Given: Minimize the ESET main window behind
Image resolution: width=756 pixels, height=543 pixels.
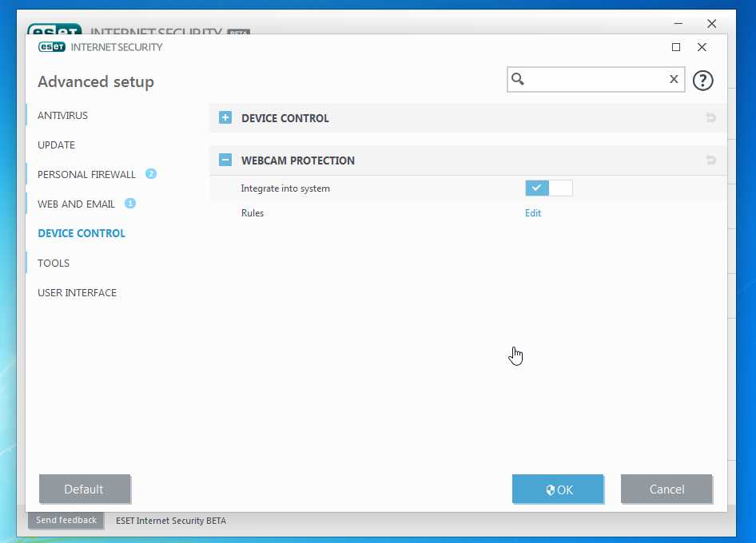Looking at the screenshot, I should point(678,23).
